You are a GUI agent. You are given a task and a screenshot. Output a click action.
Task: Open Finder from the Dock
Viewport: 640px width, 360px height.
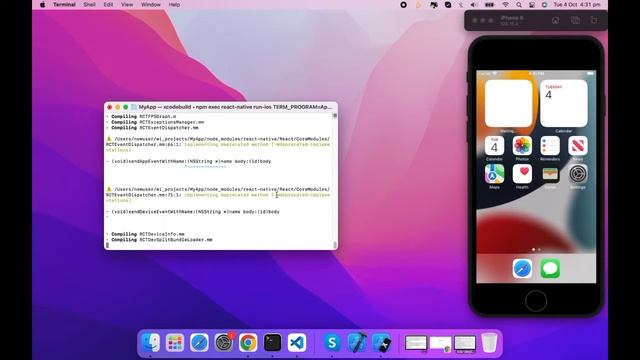click(x=151, y=342)
